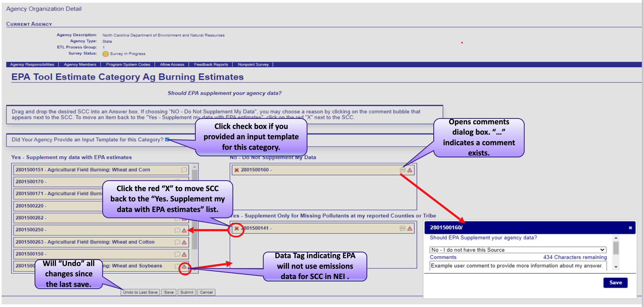Viewport: 644px width, 307px height.
Task: Open comment bubble on 2801500141 row
Action: point(402,228)
